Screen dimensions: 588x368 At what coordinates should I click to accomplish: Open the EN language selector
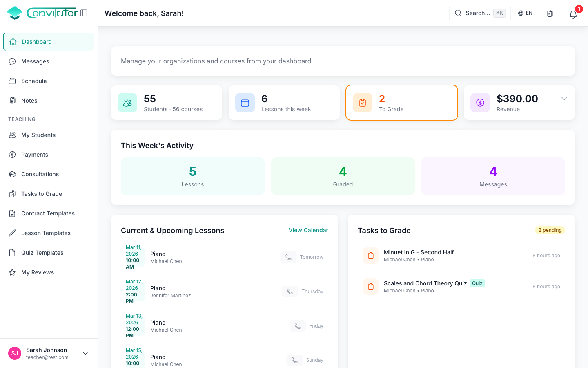525,13
